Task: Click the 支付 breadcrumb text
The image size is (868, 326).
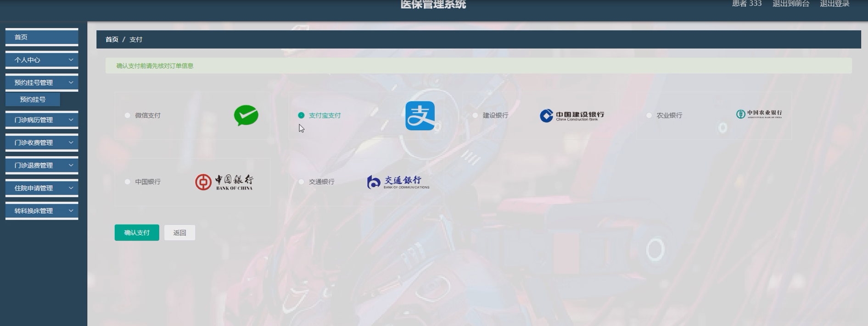Action: coord(136,39)
